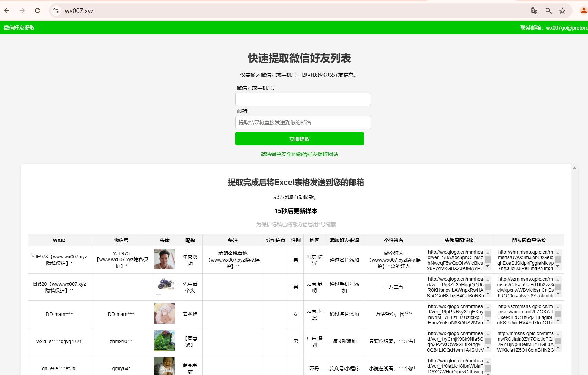Reload the page with the refresh icon

pos(38,11)
